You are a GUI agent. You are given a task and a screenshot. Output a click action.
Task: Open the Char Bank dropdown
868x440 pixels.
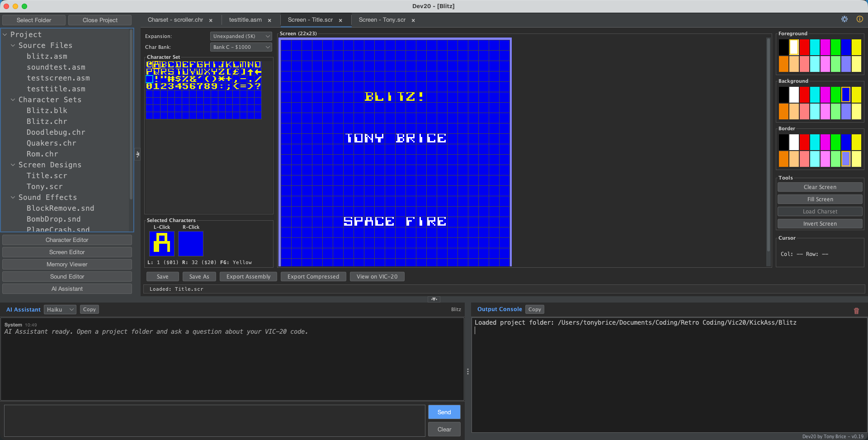tap(241, 47)
